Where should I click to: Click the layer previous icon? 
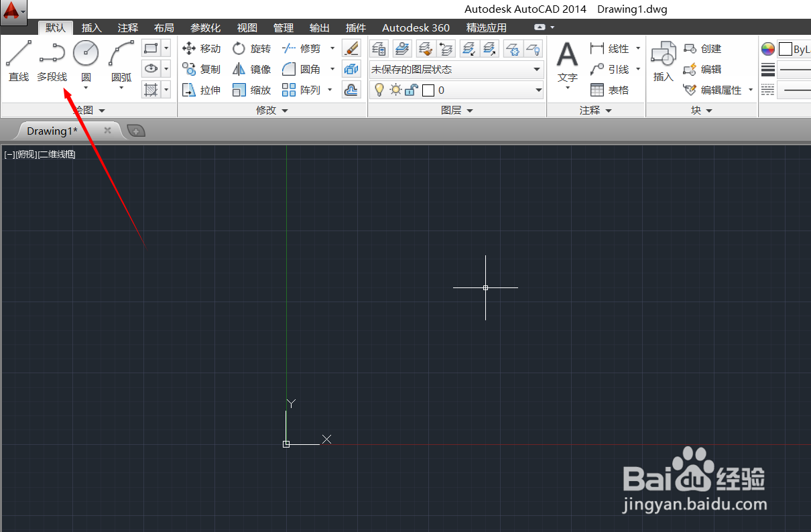446,48
